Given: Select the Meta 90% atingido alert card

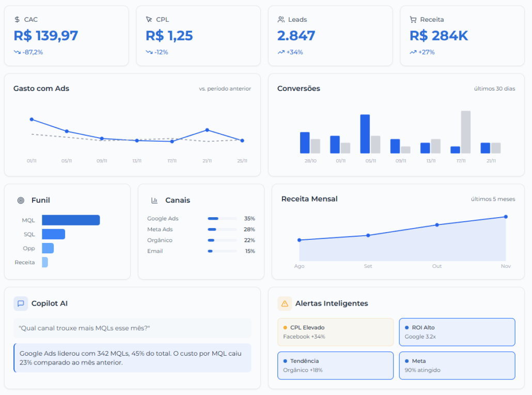Looking at the screenshot, I should (x=457, y=366).
